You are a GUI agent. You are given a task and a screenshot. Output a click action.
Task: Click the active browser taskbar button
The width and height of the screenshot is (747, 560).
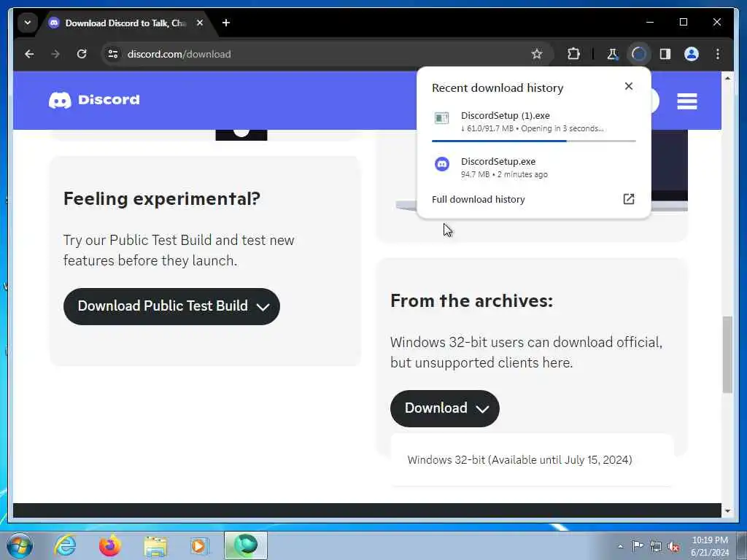coord(246,545)
